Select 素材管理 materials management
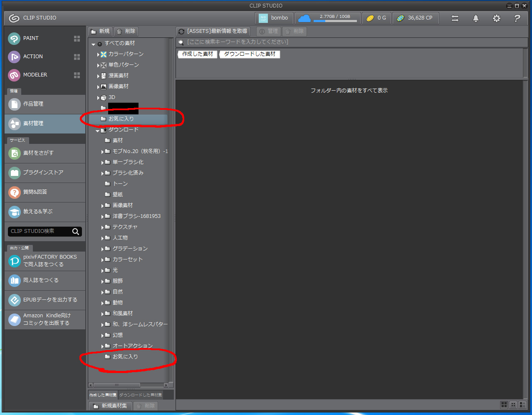This screenshot has width=532, height=415. 45,124
